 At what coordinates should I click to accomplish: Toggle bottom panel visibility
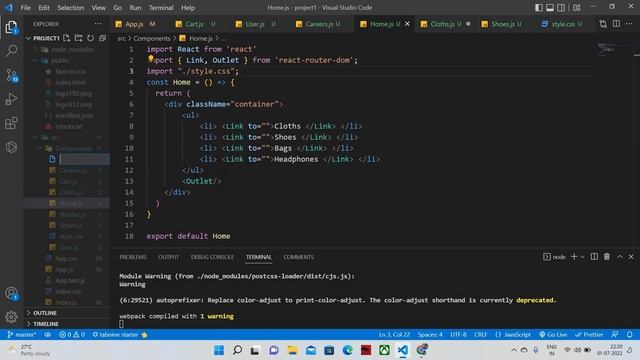[x=550, y=7]
